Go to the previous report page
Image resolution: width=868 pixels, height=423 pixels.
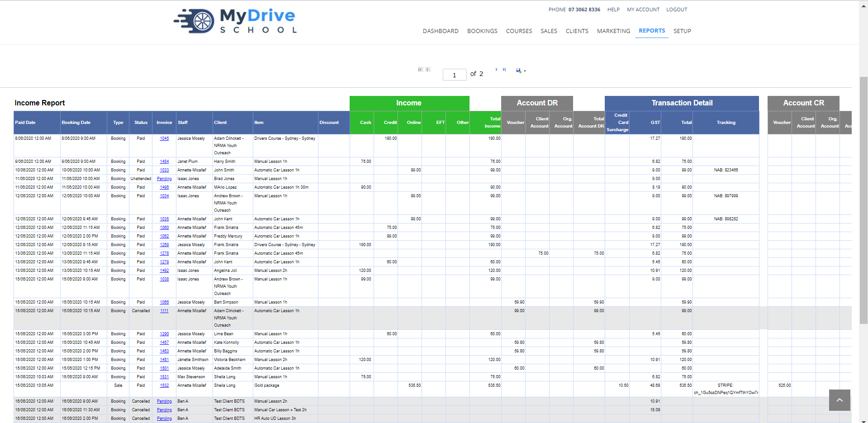[x=428, y=69]
